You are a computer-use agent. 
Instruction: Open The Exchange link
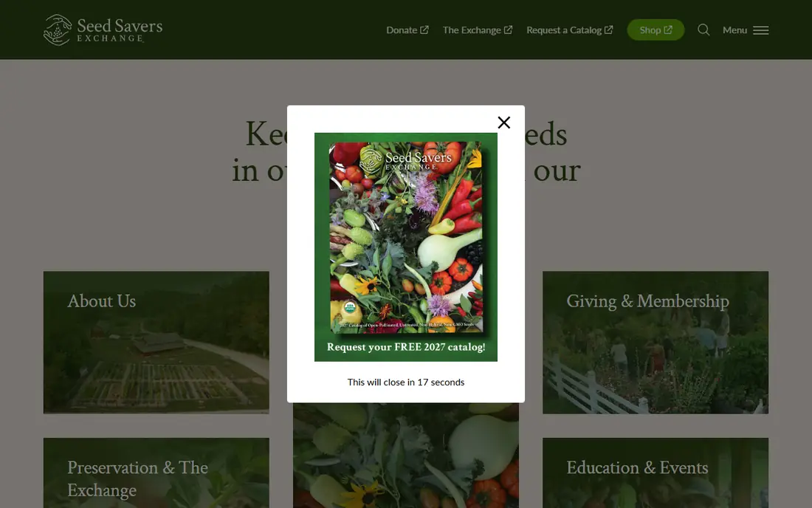coord(478,30)
